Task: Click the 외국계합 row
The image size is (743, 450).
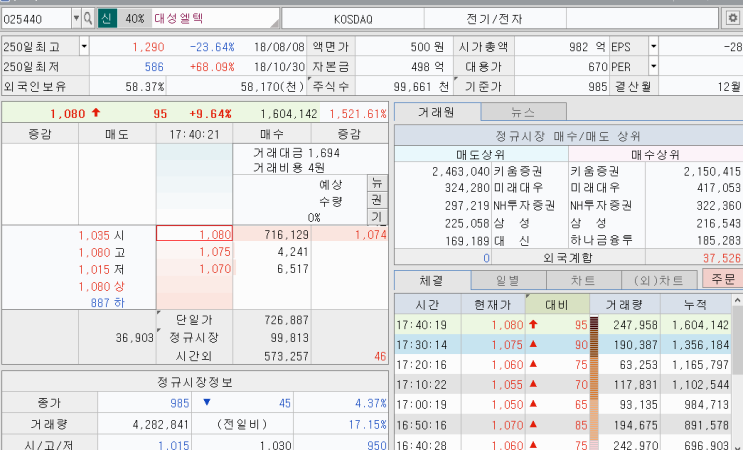Action: click(568, 257)
